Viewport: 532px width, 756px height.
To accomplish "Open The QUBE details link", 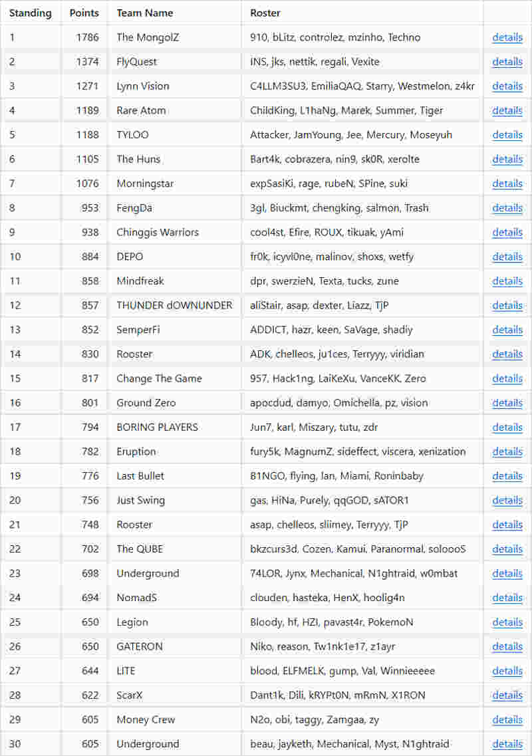I will tap(507, 549).
